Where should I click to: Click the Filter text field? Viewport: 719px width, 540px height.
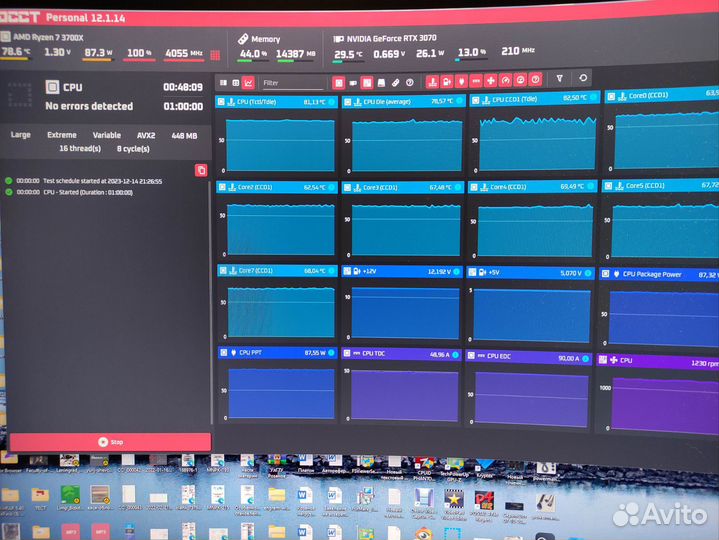click(292, 83)
